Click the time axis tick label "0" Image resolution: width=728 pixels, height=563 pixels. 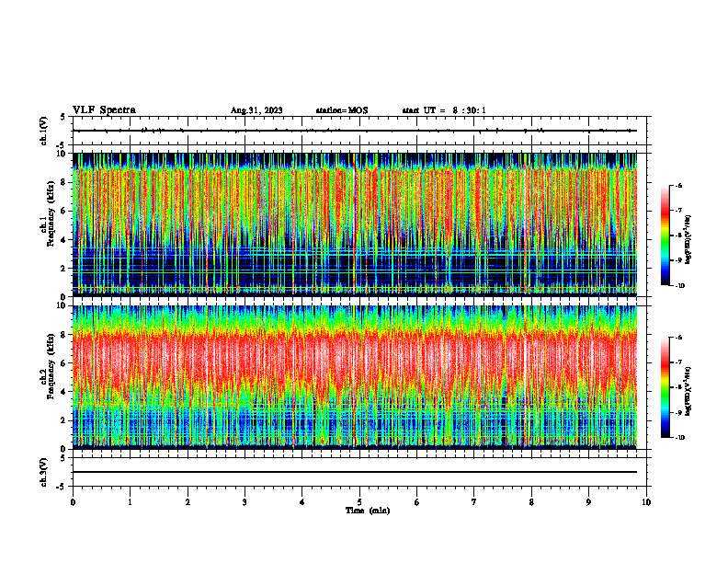coord(73,502)
